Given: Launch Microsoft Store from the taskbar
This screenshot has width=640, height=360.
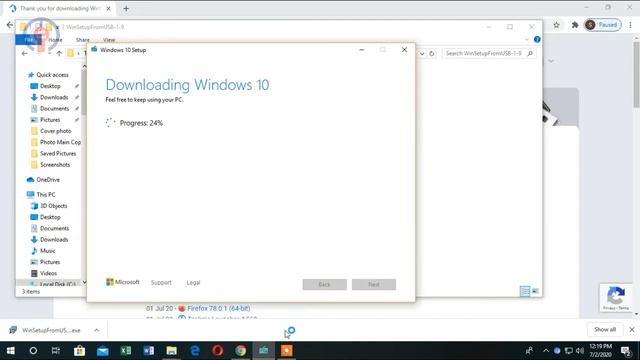Looking at the screenshot, I should (79, 351).
